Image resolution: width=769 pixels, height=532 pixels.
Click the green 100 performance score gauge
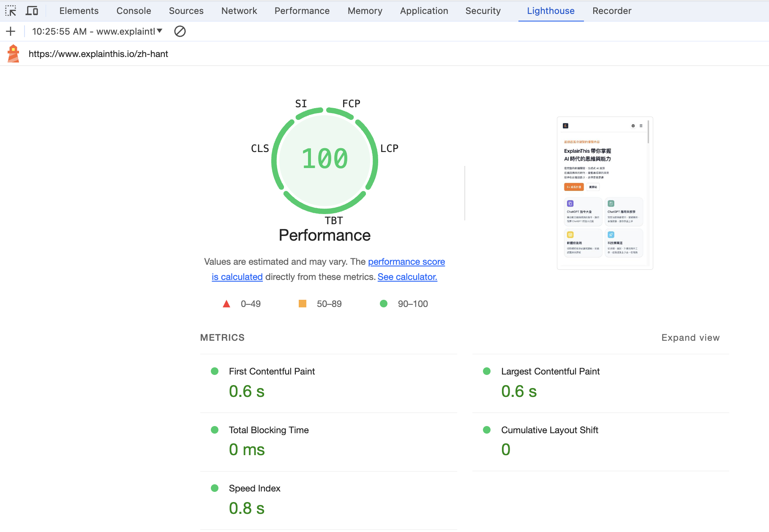[325, 159]
